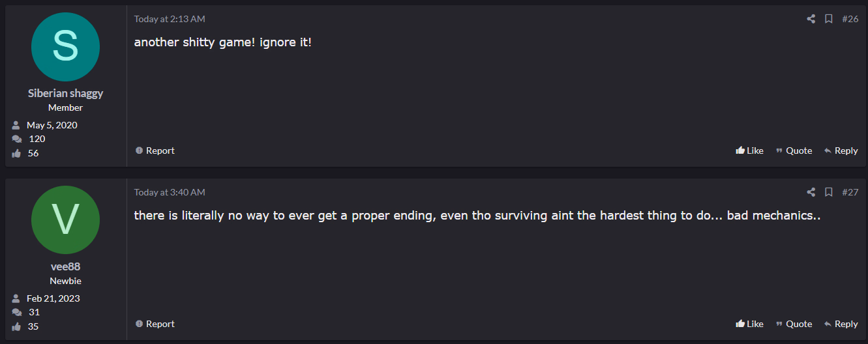Image resolution: width=868 pixels, height=344 pixels.
Task: Open Siberian shaggy username link
Action: (65, 93)
